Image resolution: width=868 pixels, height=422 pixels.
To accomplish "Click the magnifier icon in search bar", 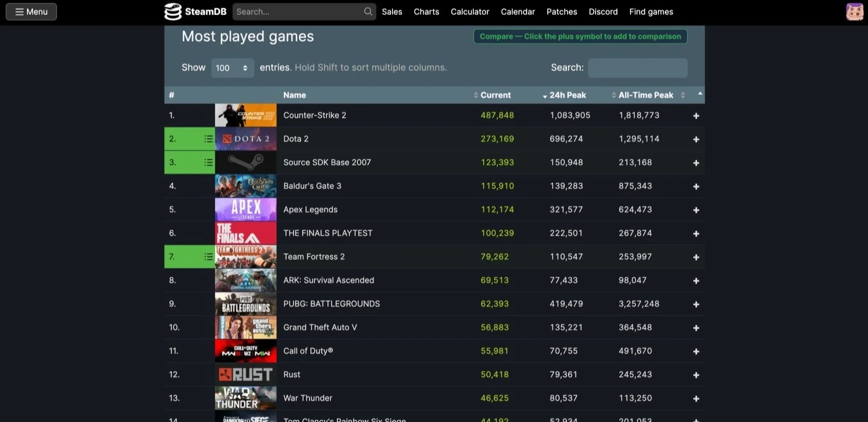I will [x=368, y=12].
